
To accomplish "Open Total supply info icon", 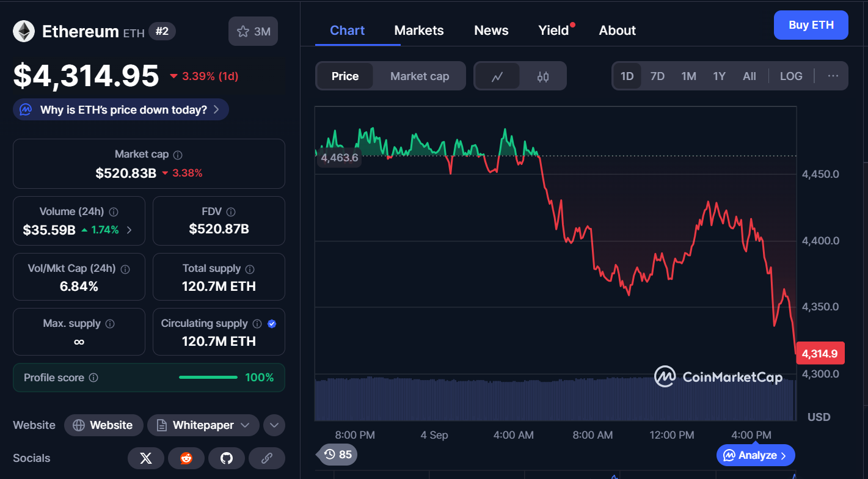I will click(250, 269).
